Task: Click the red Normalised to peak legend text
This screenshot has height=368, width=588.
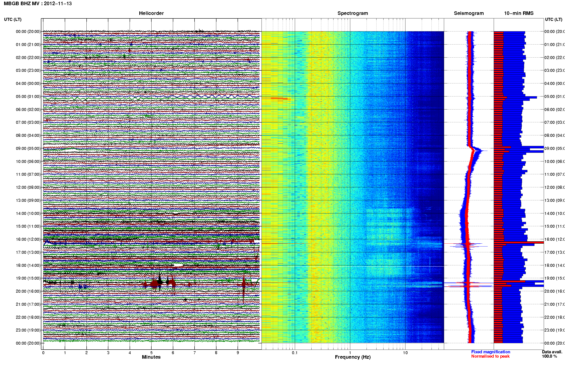Action: (490, 356)
